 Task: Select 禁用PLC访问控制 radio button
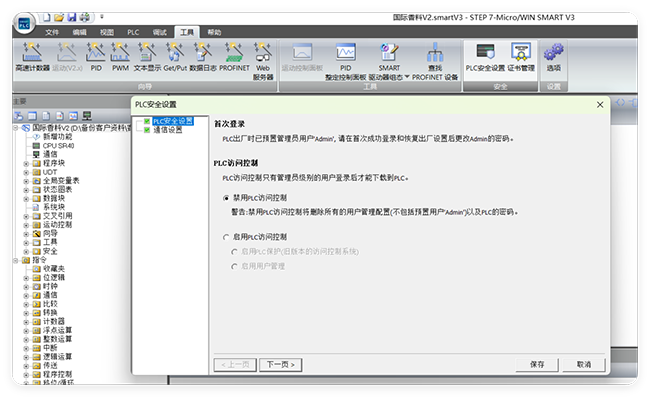click(x=226, y=198)
